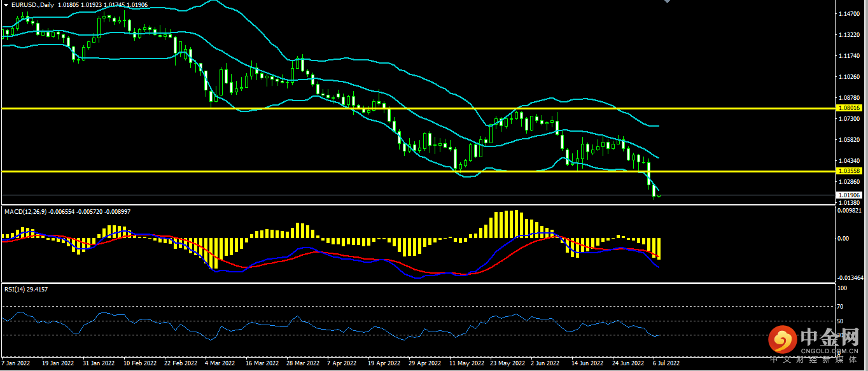Viewport: 868px width, 371px height.
Task: Click the chart shift triangle marker at top
Action: 667,2
